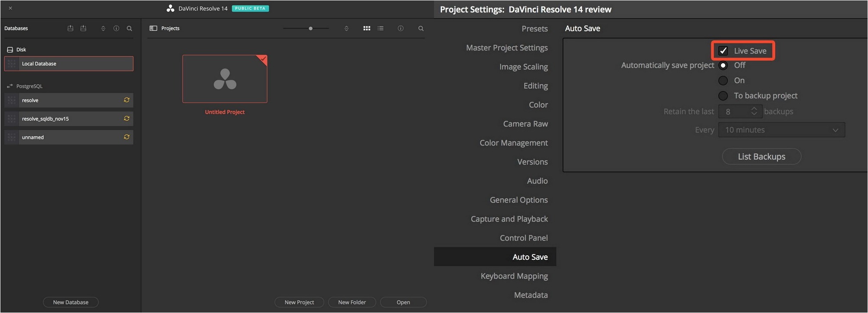Click the grid handle icon on the resolve row

12,100
